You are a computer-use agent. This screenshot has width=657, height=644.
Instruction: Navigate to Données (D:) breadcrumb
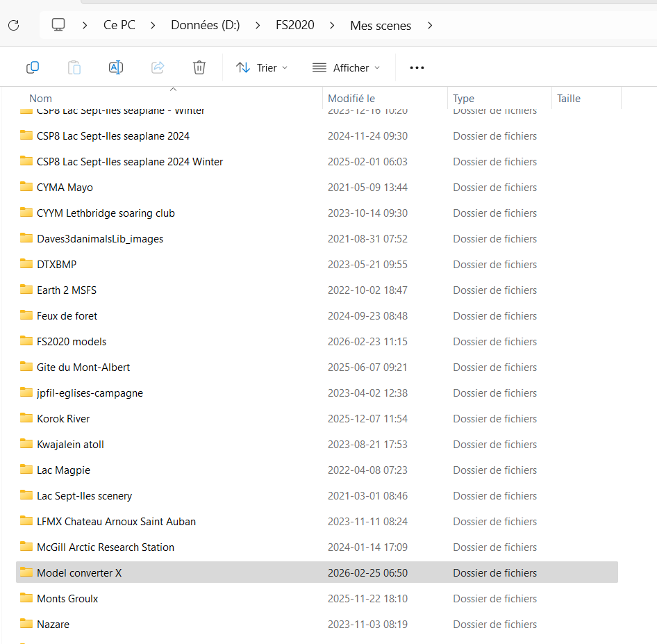(x=206, y=25)
